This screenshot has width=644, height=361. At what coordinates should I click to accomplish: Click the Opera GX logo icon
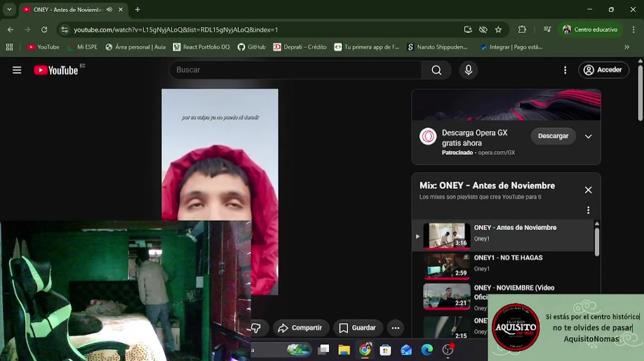[x=428, y=136]
